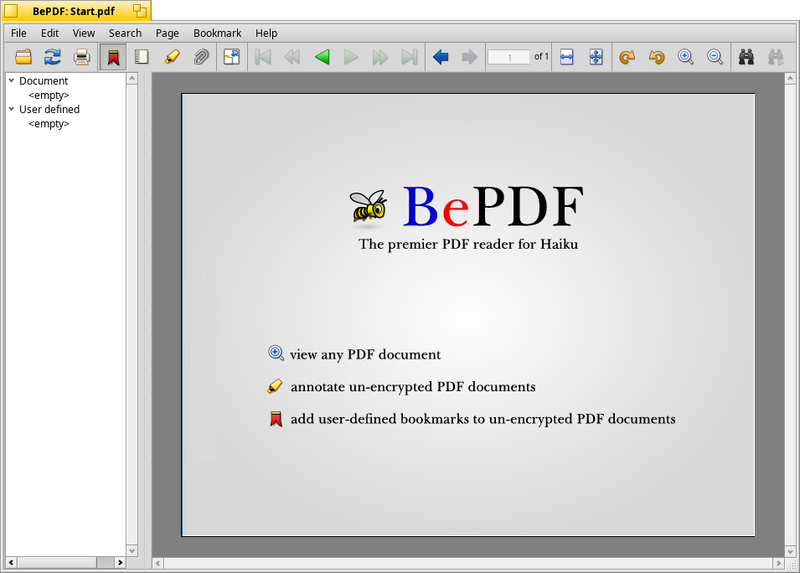Zoom in with the magnifier plus icon

(686, 57)
